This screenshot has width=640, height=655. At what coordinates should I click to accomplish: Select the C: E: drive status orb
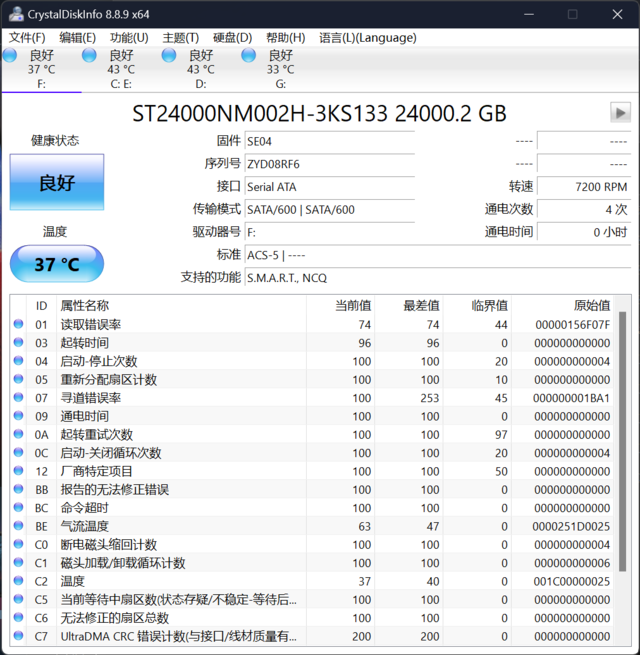(x=89, y=55)
